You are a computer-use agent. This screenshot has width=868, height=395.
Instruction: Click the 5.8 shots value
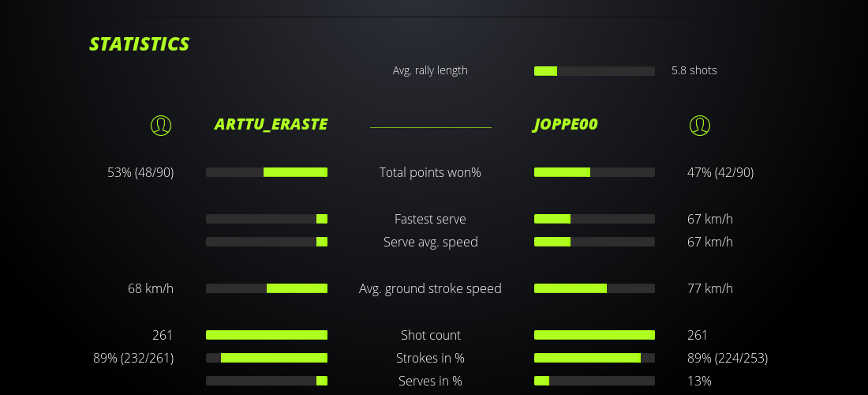[x=694, y=70]
